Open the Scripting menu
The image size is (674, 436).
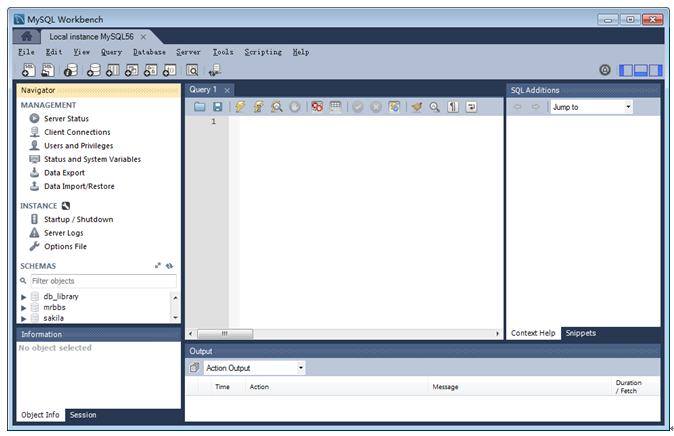tap(263, 52)
